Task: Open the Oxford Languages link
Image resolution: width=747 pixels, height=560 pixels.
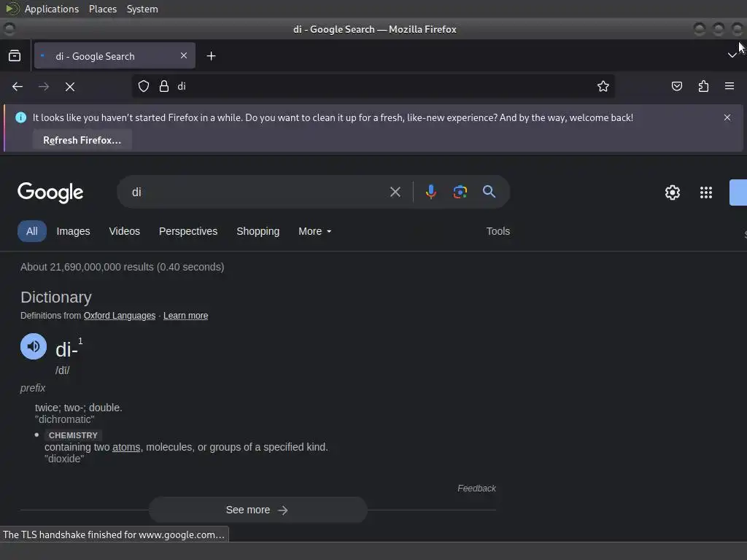Action: click(x=120, y=316)
